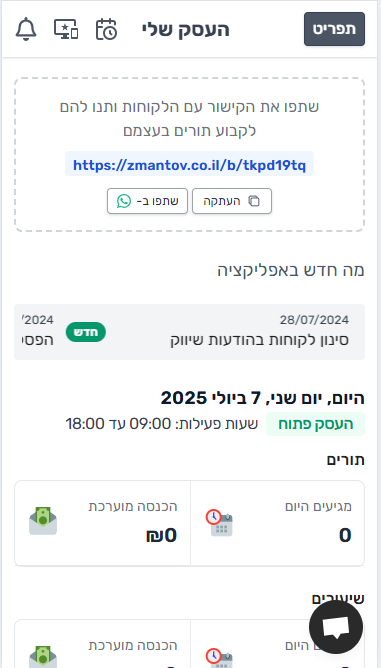Image resolution: width=381 pixels, height=668 pixels.
Task: Open the calendar with clock icon in the header
Action: click(x=106, y=29)
